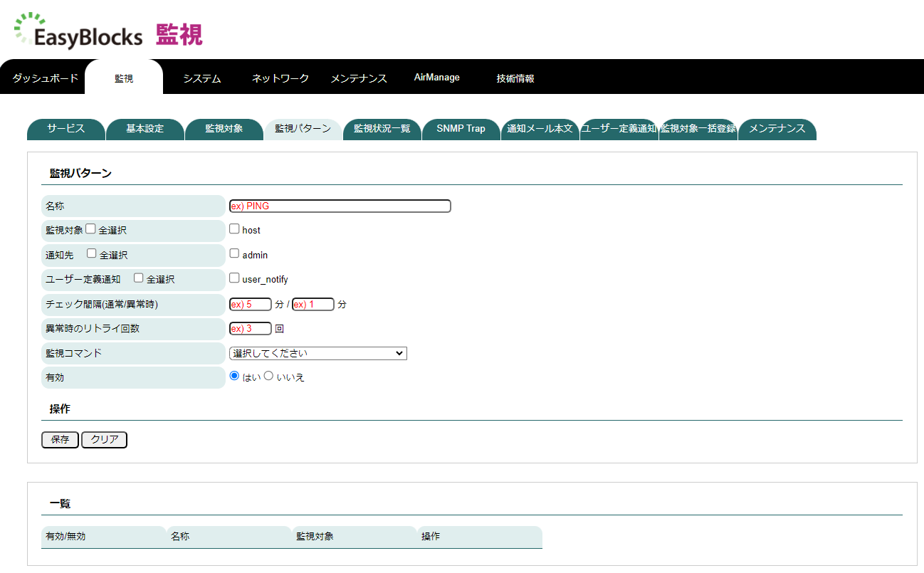This screenshot has width=924, height=573.
Task: Expand the 監視コマンド dropdown
Action: [x=318, y=353]
